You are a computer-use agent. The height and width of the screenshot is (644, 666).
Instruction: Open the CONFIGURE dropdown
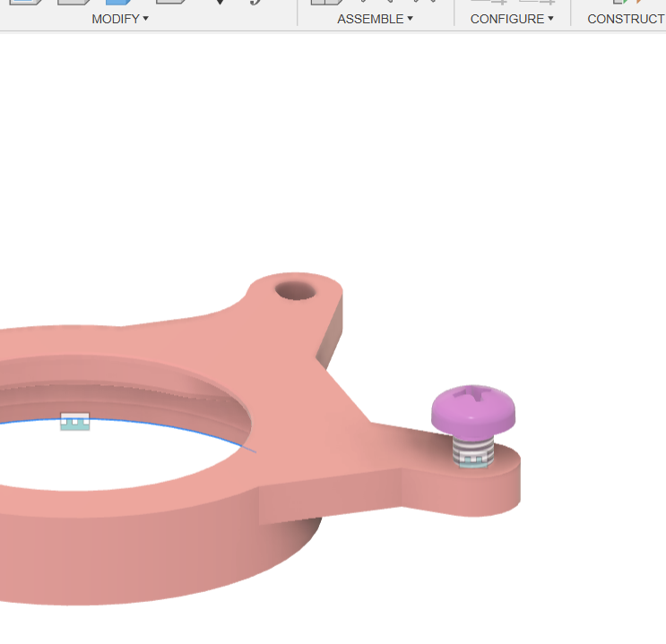pyautogui.click(x=511, y=19)
